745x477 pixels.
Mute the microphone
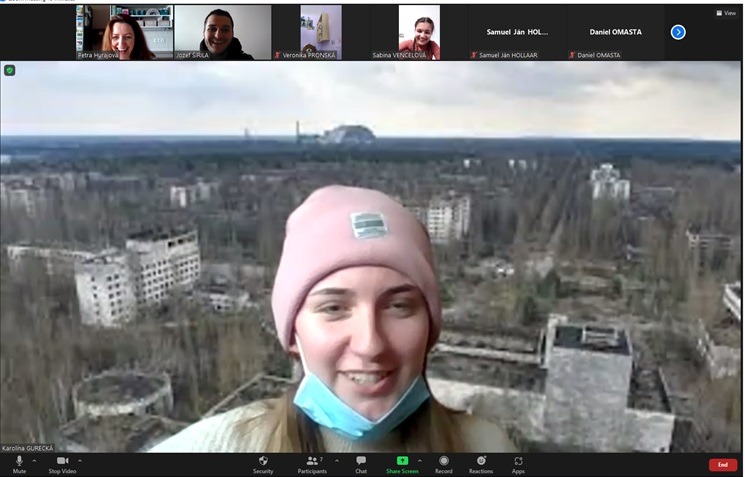pyautogui.click(x=19, y=464)
